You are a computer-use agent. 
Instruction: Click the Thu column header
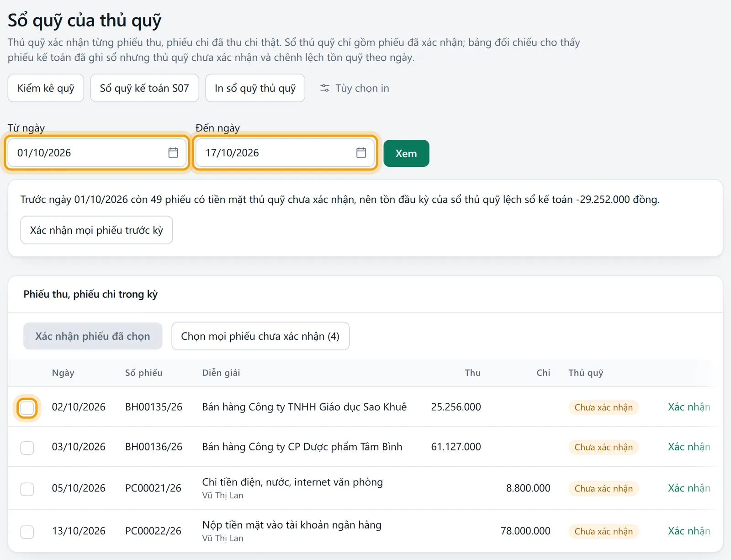(473, 373)
